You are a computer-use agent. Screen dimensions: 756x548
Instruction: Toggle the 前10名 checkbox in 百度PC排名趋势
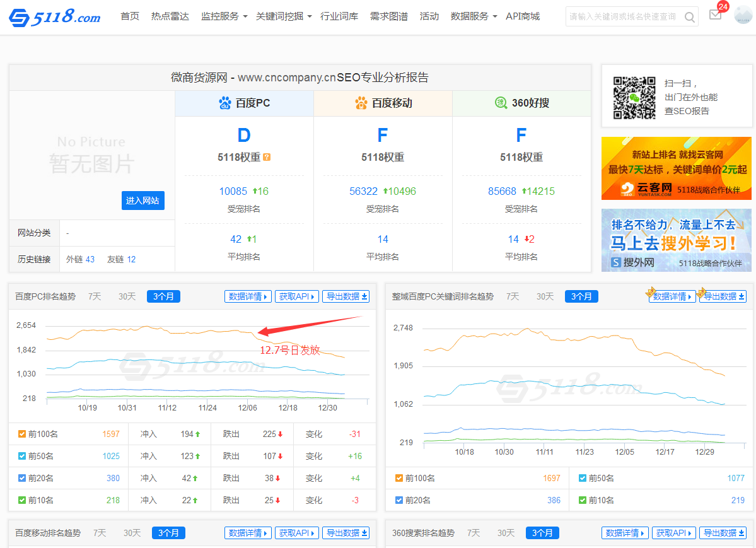21,500
